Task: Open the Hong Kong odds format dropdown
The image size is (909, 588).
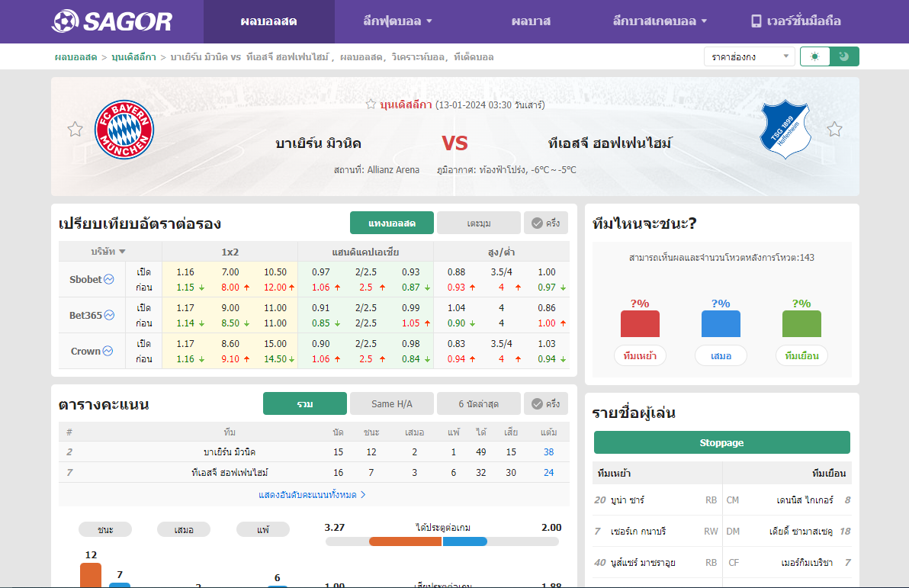Action: 749,57
